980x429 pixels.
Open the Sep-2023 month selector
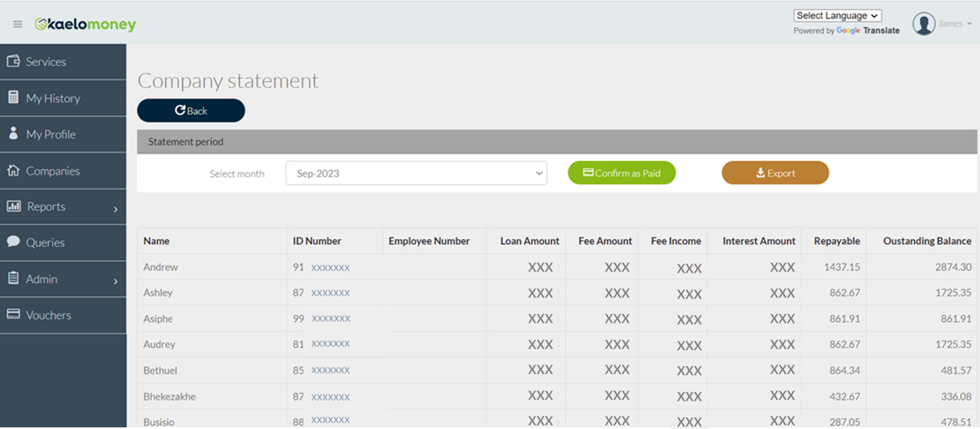coord(416,173)
